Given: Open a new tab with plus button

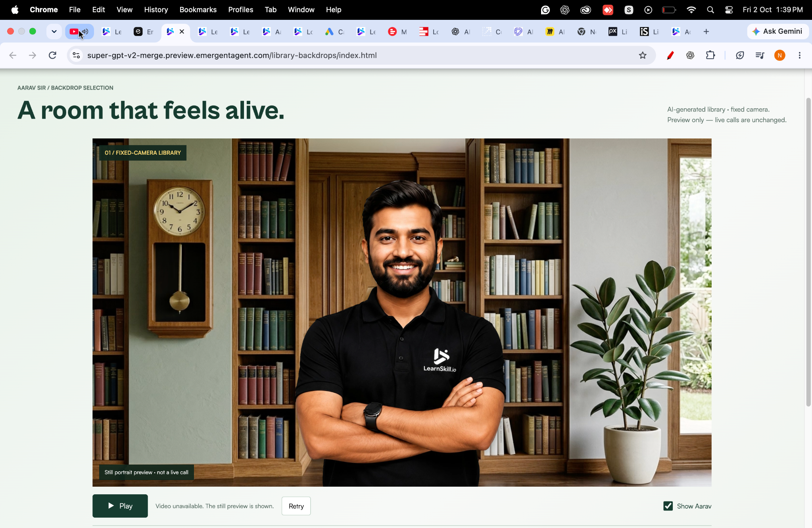Looking at the screenshot, I should point(706,32).
